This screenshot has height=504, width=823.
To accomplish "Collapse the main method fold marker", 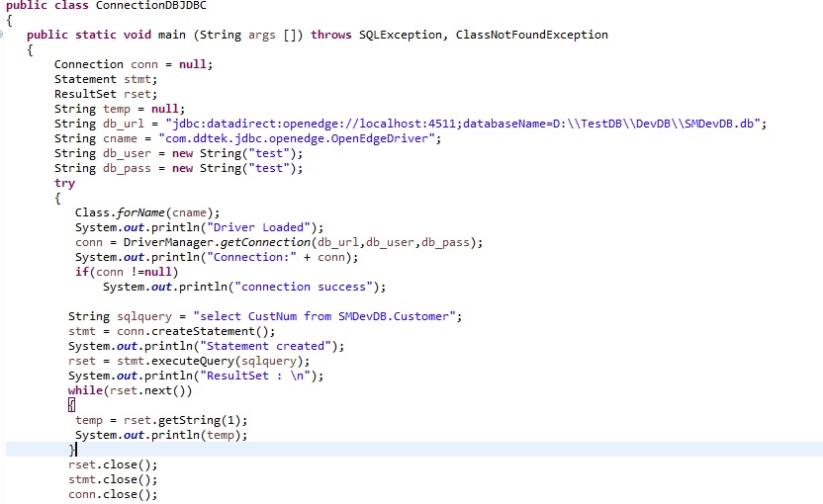I will pyautogui.click(x=2, y=35).
